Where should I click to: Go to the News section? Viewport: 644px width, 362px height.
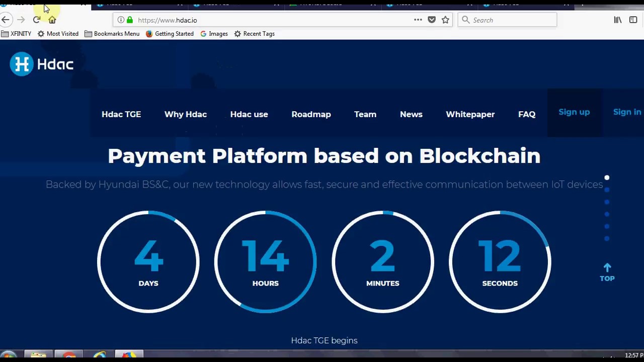point(411,114)
